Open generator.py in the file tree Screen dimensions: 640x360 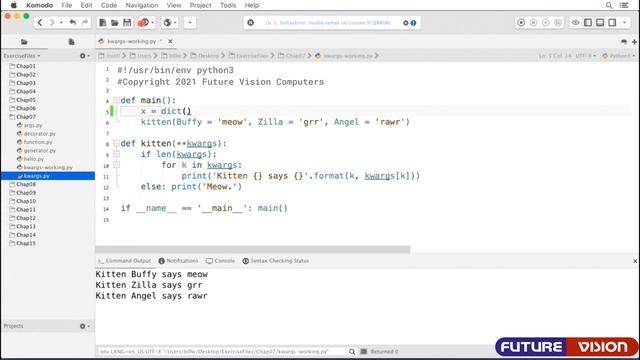[x=40, y=151]
